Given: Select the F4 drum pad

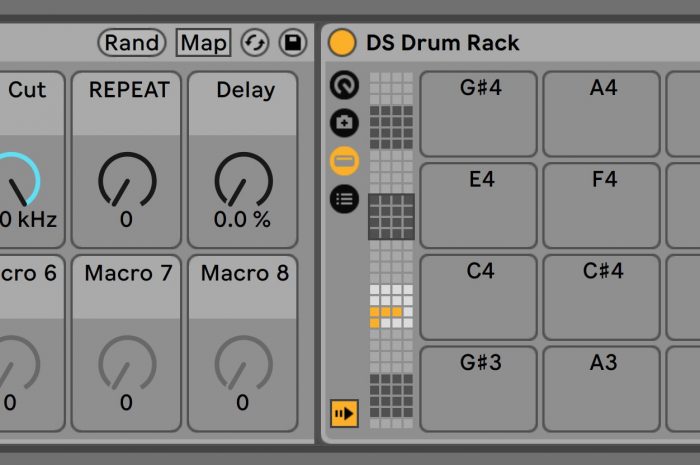Looking at the screenshot, I should [x=602, y=205].
